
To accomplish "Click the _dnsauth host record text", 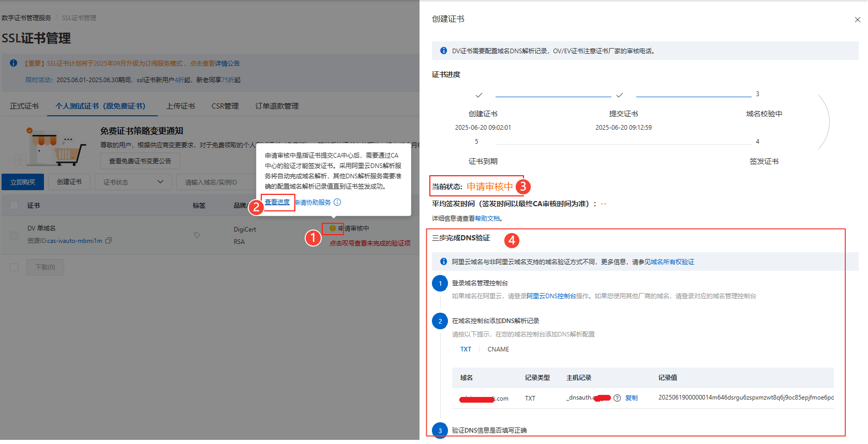I will pyautogui.click(x=589, y=397).
